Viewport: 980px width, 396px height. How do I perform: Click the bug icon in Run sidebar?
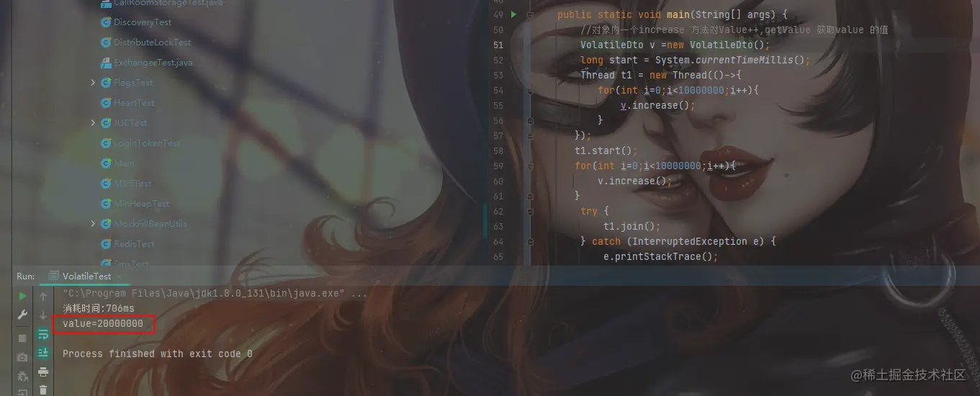coord(22,376)
